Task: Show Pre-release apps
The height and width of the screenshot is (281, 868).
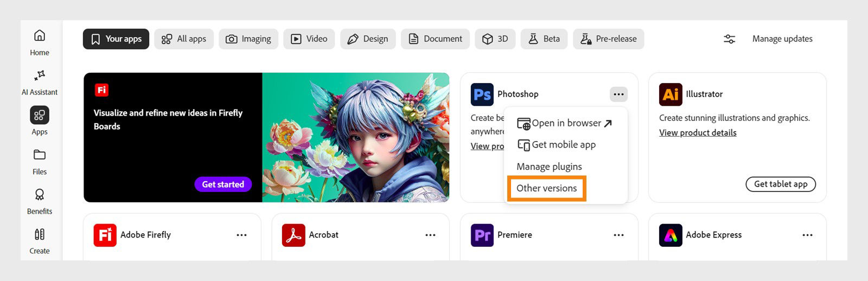Action: pos(609,39)
